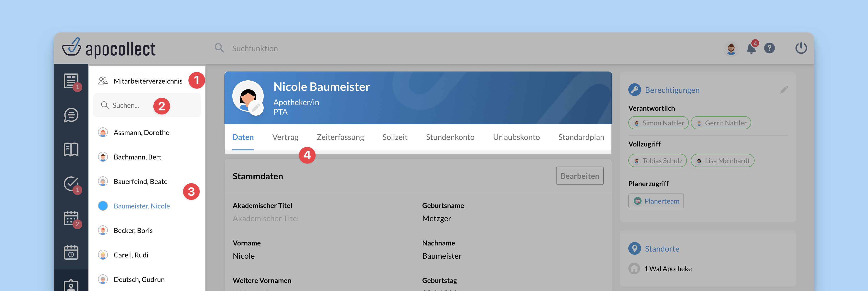The height and width of the screenshot is (291, 868).
Task: Open the Sollzeit tab
Action: [395, 137]
